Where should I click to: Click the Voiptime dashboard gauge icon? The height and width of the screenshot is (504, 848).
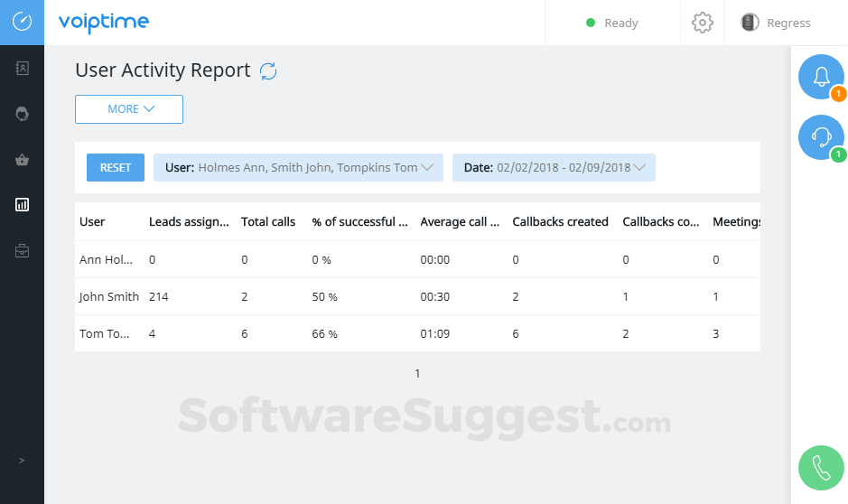pyautogui.click(x=22, y=23)
